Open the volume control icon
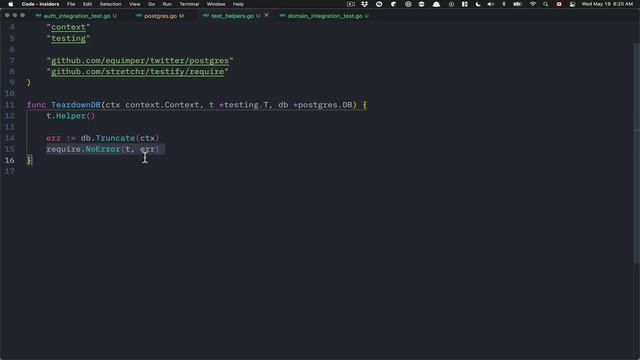Screen dimensions: 640x360 (491, 4)
